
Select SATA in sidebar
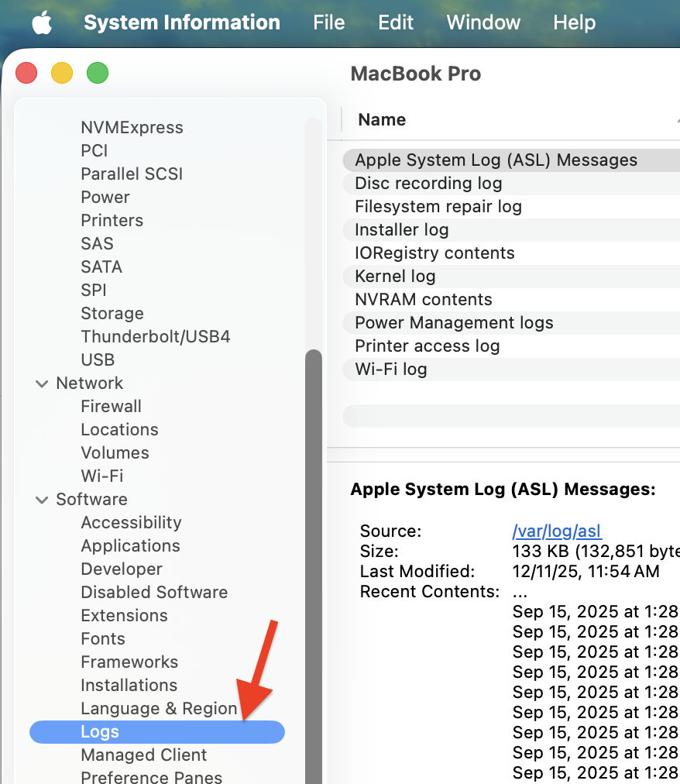tap(101, 267)
